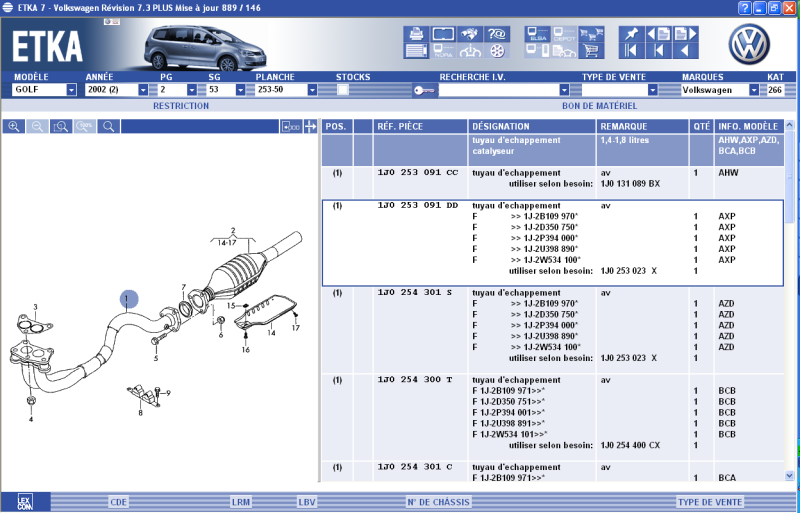
Task: Click the highlighted position 1 diagram marker
Action: 129,299
